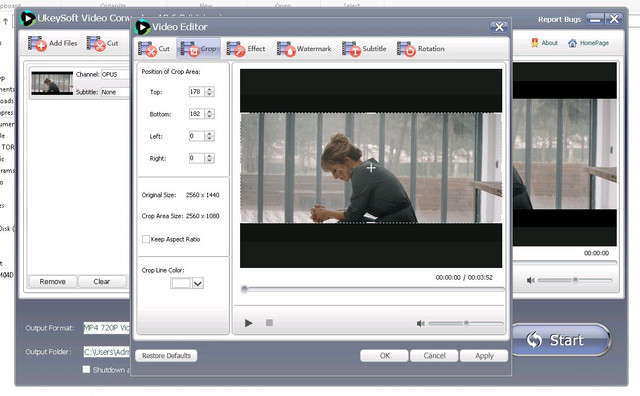Screen dimensions: 640x396
Task: Switch to the Effect tab
Action: point(246,49)
